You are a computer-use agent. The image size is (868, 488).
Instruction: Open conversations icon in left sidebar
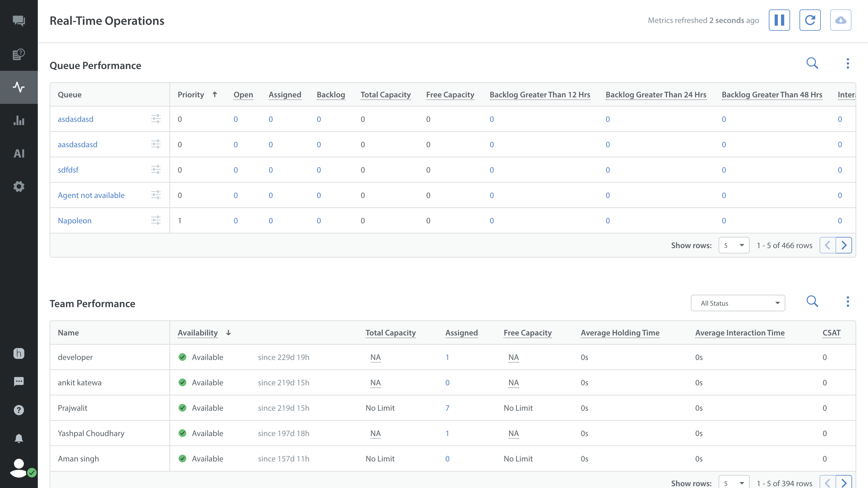coord(19,21)
